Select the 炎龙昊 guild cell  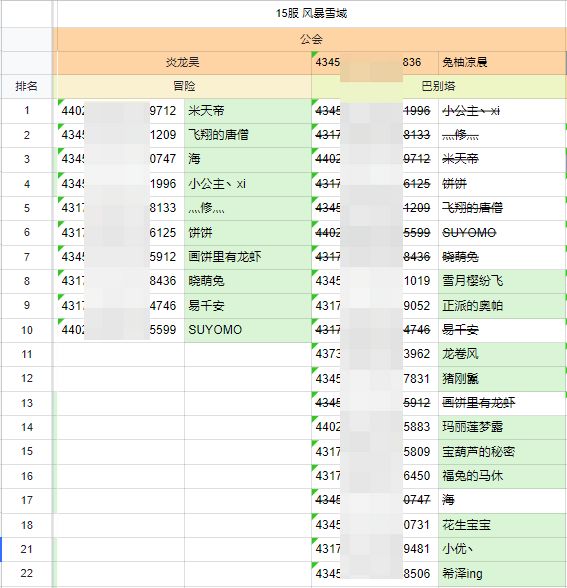[184, 62]
